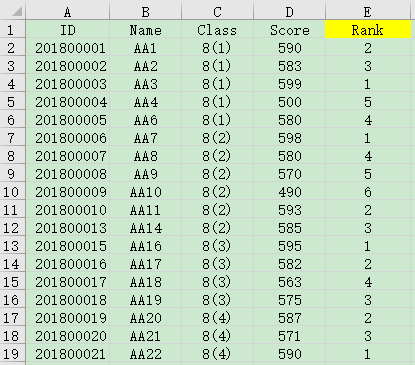Select cell containing 201800016
The width and height of the screenshot is (415, 365).
click(x=68, y=264)
